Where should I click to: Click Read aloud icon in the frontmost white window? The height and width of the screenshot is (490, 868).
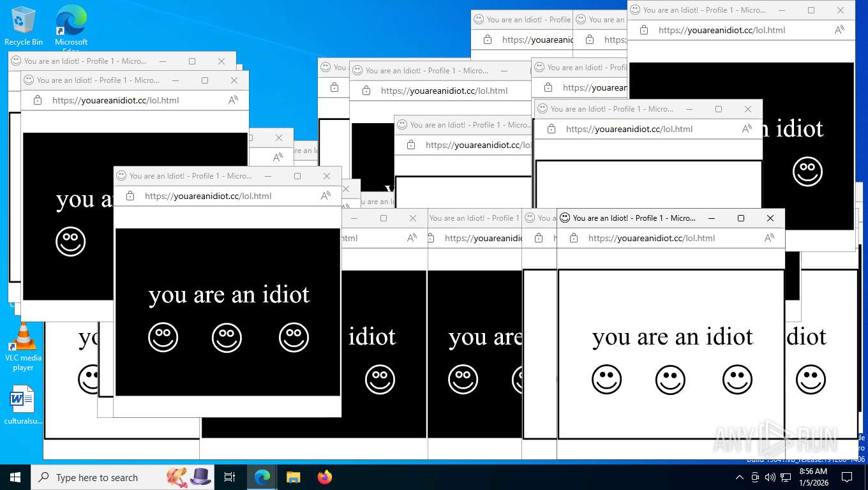pyautogui.click(x=770, y=238)
